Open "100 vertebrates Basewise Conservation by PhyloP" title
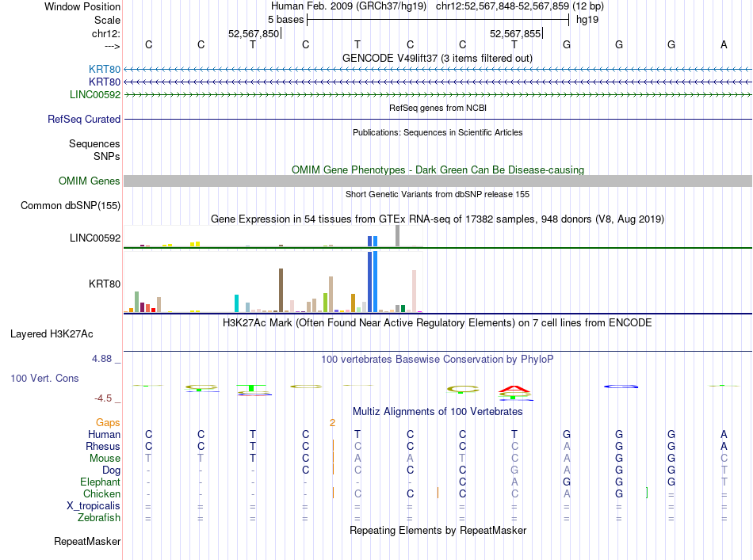This screenshot has height=560, width=753. [x=438, y=359]
